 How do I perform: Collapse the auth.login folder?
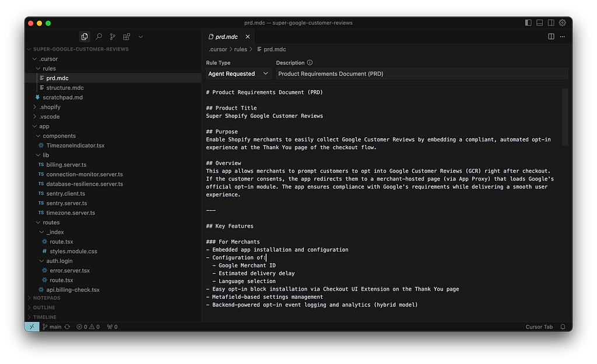[59, 261]
